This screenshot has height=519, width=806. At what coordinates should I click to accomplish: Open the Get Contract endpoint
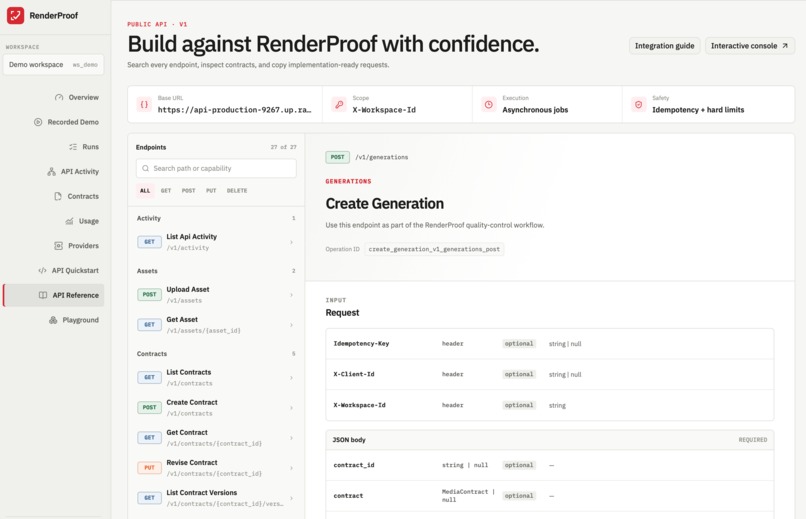216,438
